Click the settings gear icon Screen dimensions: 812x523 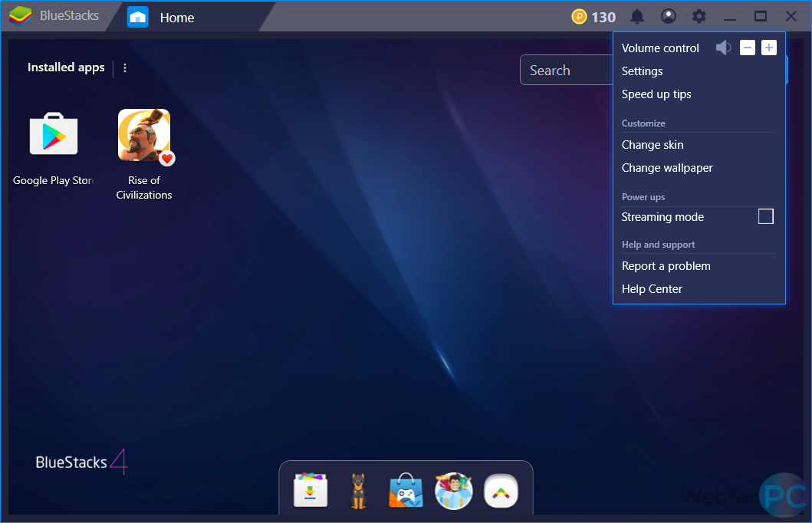[x=699, y=17]
